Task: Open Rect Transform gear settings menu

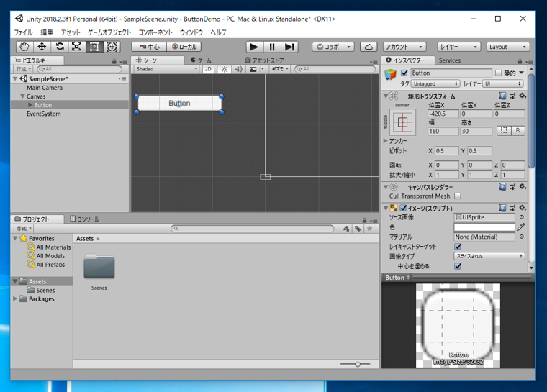Action: 523,96
